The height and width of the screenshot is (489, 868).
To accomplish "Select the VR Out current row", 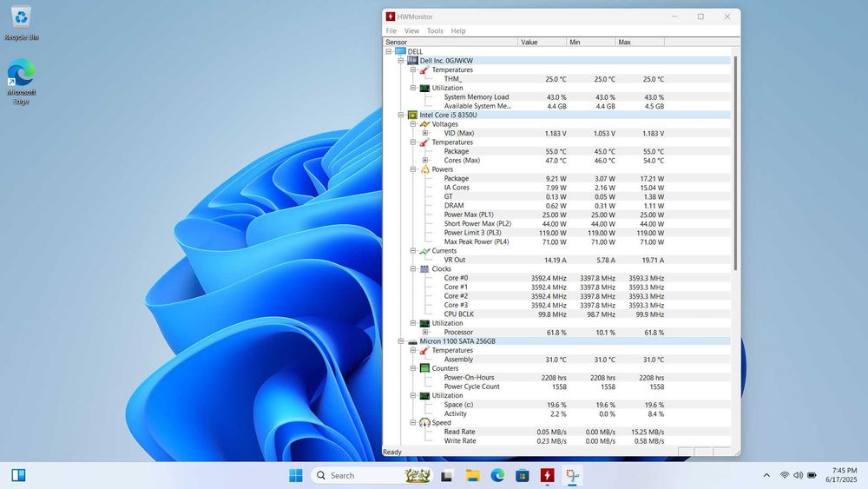I will [556, 260].
